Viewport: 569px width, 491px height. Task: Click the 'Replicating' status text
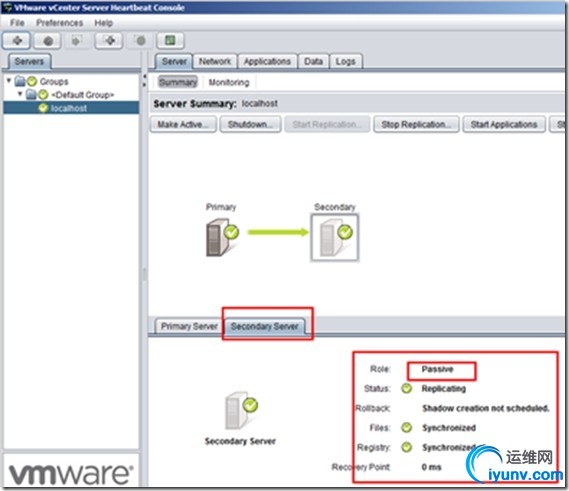(443, 389)
